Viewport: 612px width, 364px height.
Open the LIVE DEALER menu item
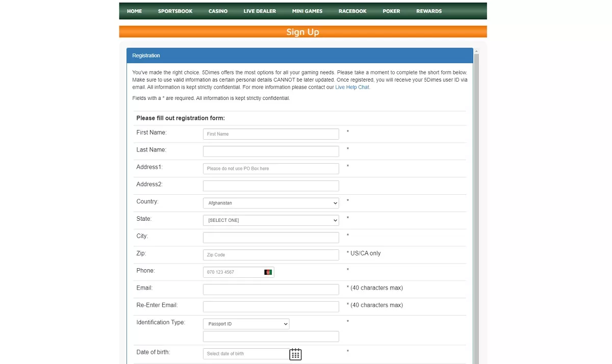pyautogui.click(x=260, y=11)
